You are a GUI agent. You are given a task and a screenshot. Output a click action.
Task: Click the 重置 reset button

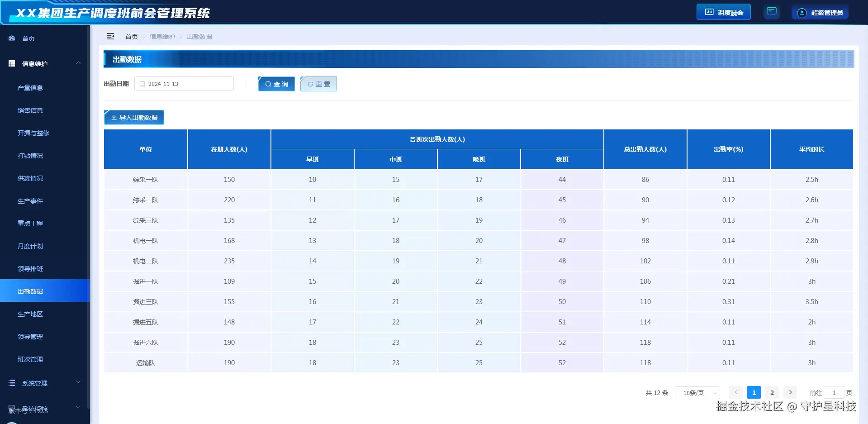(x=318, y=84)
